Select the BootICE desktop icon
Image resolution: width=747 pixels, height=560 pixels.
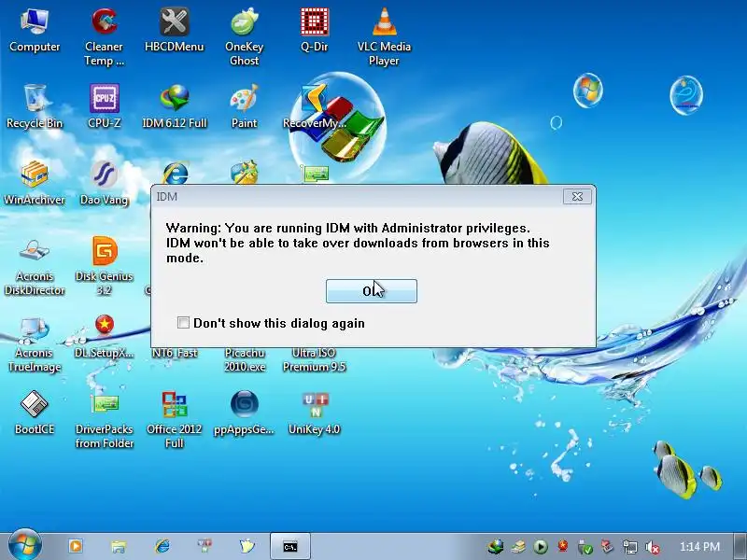coord(35,413)
